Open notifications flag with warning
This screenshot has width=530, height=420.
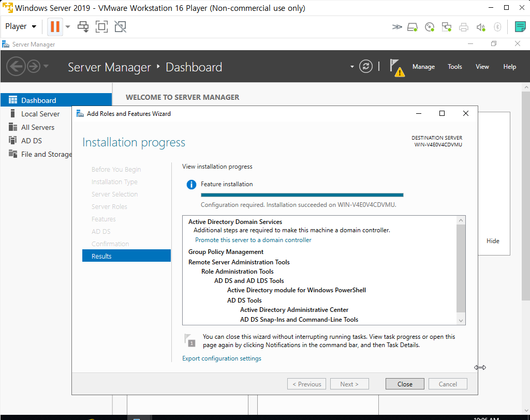(x=396, y=67)
